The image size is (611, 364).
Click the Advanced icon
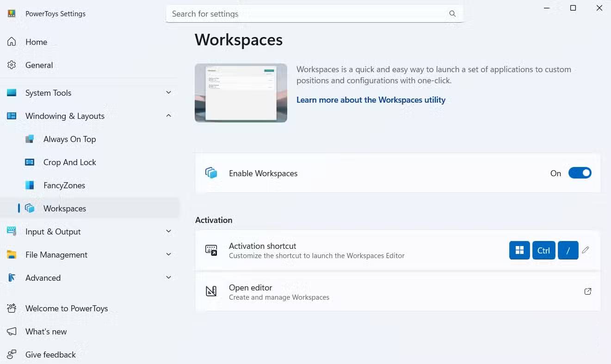(x=12, y=278)
